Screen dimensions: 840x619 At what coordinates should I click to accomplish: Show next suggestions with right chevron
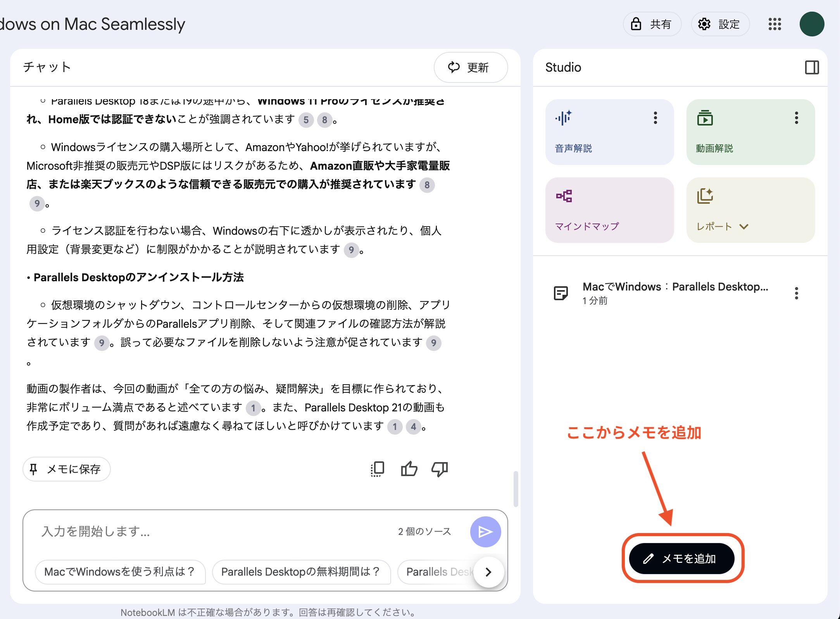coord(488,572)
